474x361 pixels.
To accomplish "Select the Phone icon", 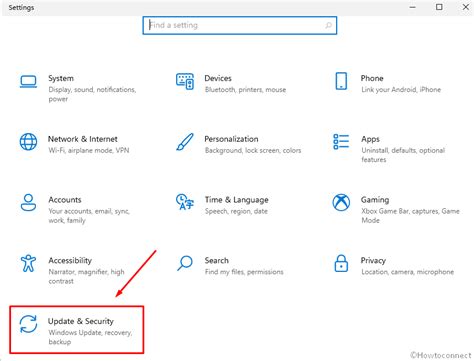I will point(341,81).
